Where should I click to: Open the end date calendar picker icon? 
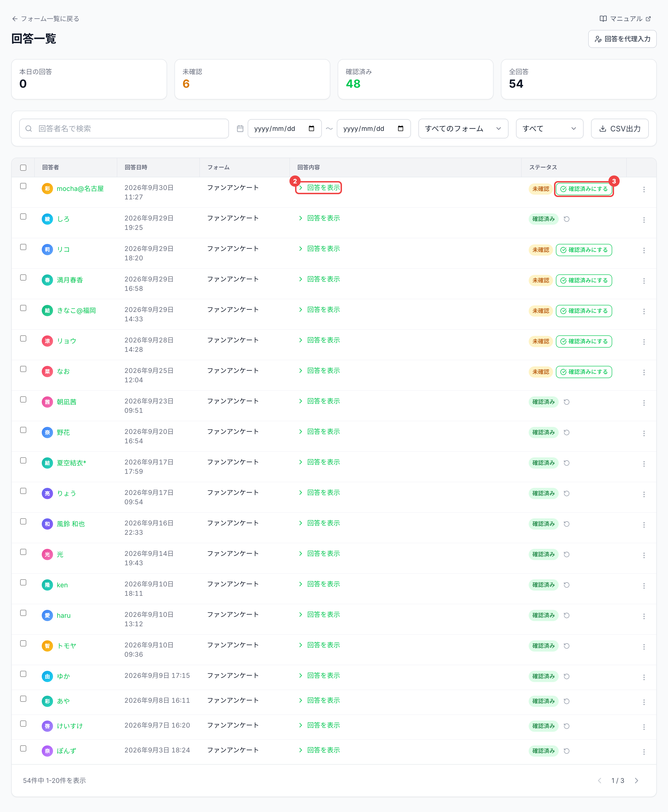coord(400,129)
